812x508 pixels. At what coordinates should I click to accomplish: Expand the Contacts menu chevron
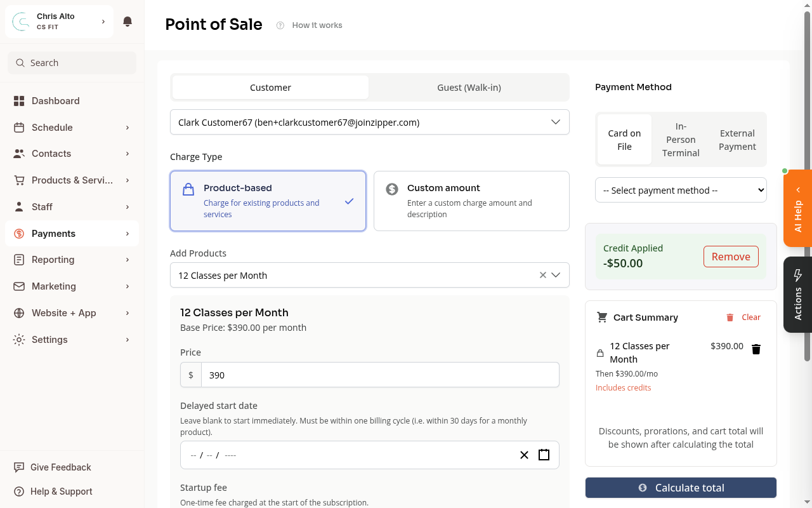[x=128, y=154]
